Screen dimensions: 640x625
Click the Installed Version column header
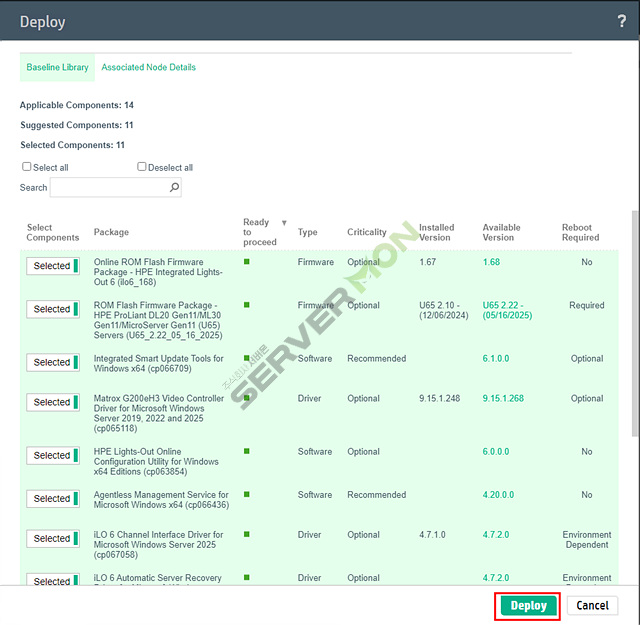tap(436, 232)
